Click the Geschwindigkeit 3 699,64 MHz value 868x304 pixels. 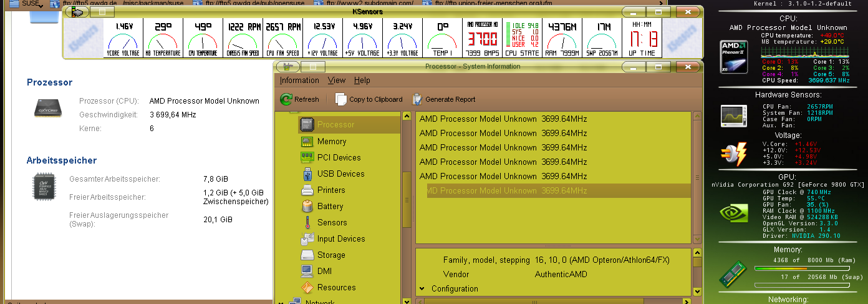[173, 115]
